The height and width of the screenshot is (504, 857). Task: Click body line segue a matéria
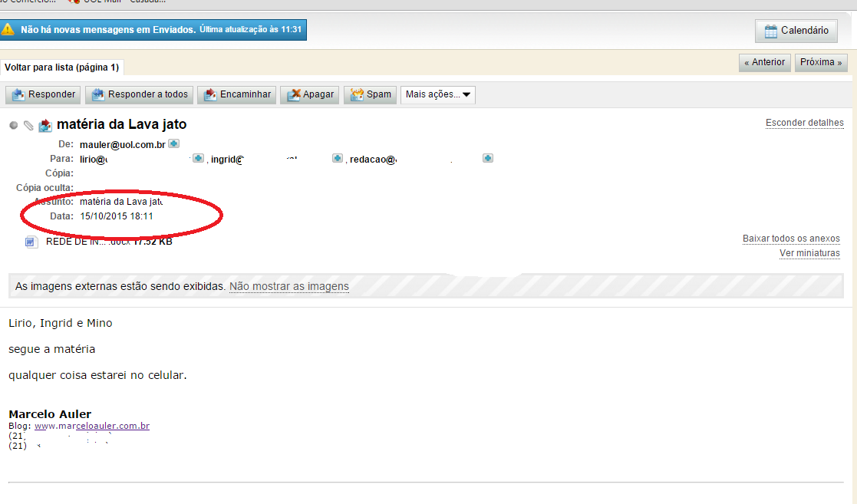52,349
